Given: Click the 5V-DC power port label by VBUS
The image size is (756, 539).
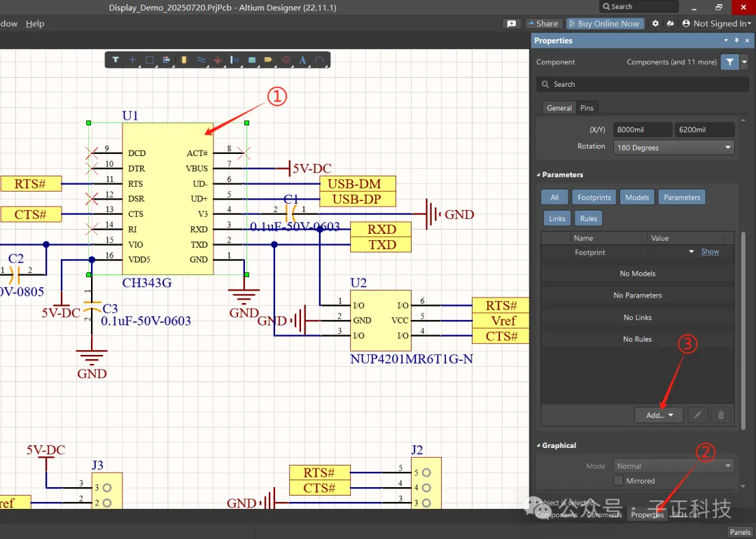Looking at the screenshot, I should (312, 168).
